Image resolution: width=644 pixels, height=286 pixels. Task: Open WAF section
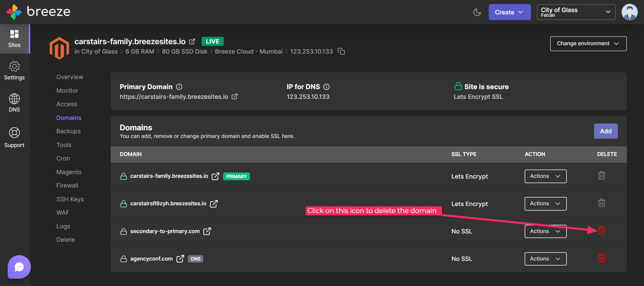[63, 213]
